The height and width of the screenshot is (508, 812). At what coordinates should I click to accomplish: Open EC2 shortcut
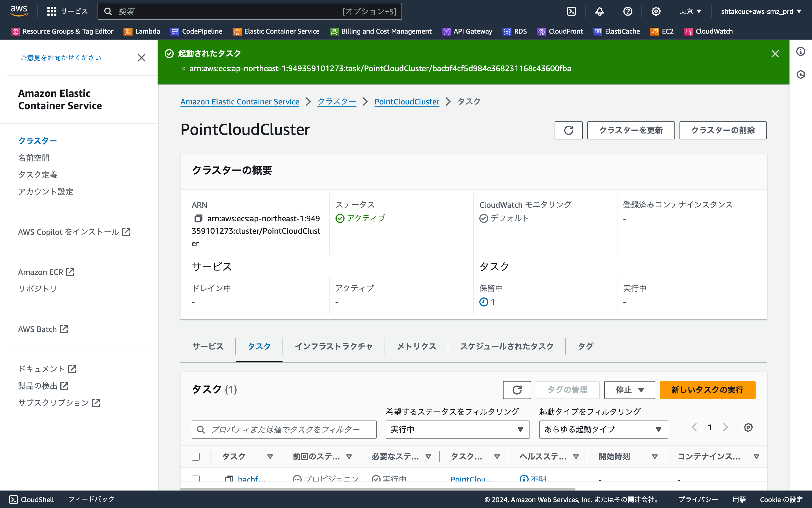(x=662, y=31)
